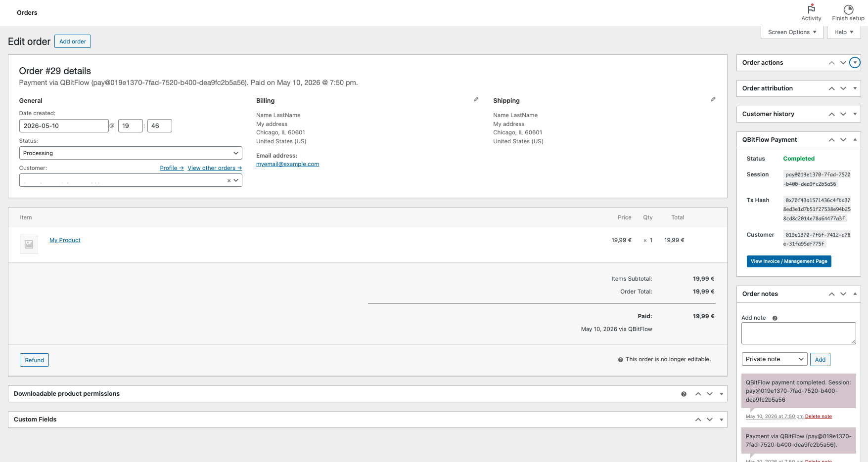Collapse Order notes panel
868x462 pixels.
click(855, 294)
